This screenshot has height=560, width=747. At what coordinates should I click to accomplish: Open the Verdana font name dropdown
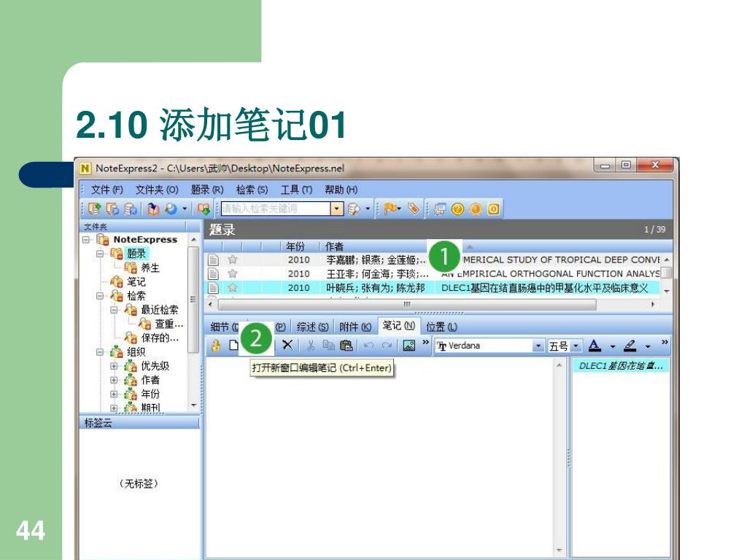coord(538,346)
